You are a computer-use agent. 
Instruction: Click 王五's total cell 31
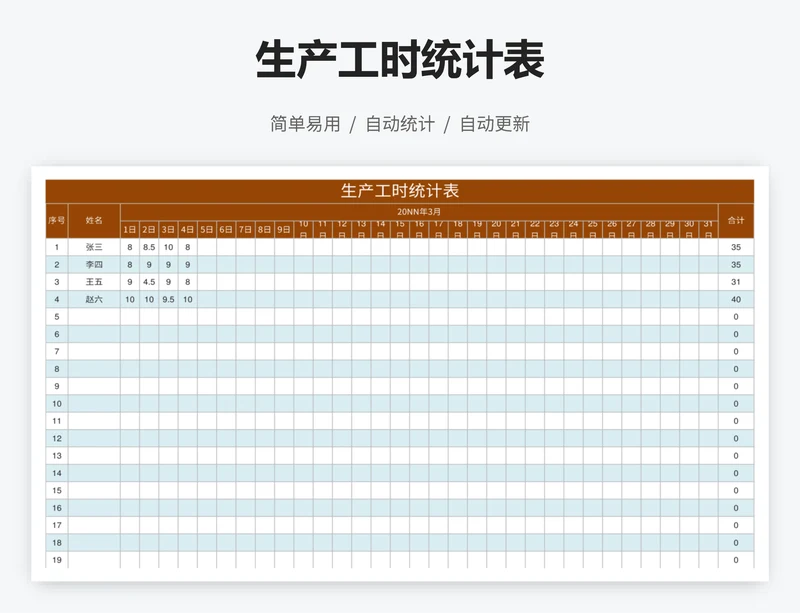[x=736, y=282]
